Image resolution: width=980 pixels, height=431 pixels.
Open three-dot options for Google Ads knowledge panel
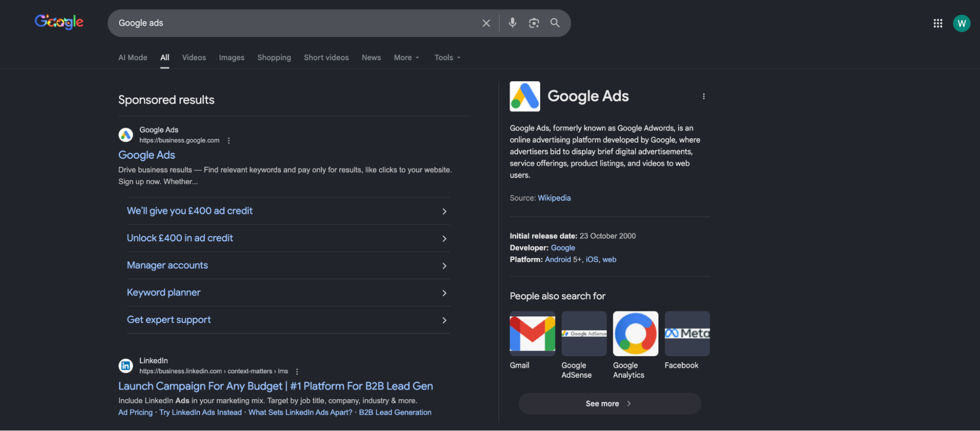tap(704, 96)
